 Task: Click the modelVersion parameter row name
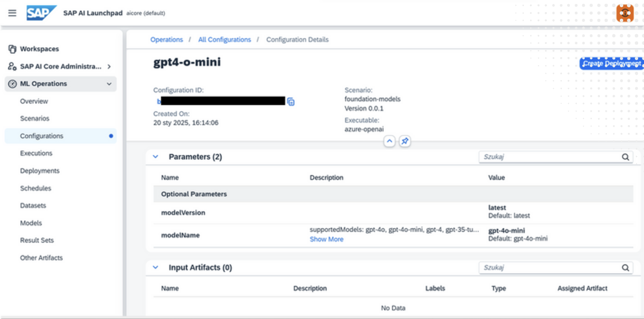(183, 213)
